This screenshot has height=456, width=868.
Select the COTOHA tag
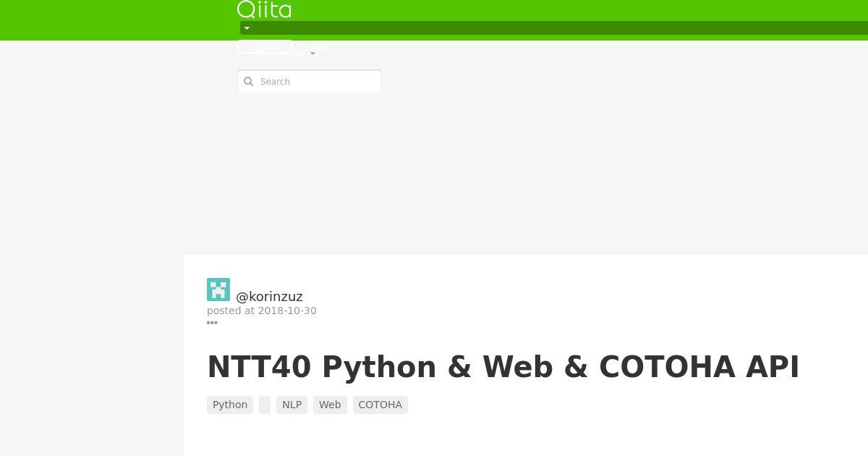pos(380,405)
